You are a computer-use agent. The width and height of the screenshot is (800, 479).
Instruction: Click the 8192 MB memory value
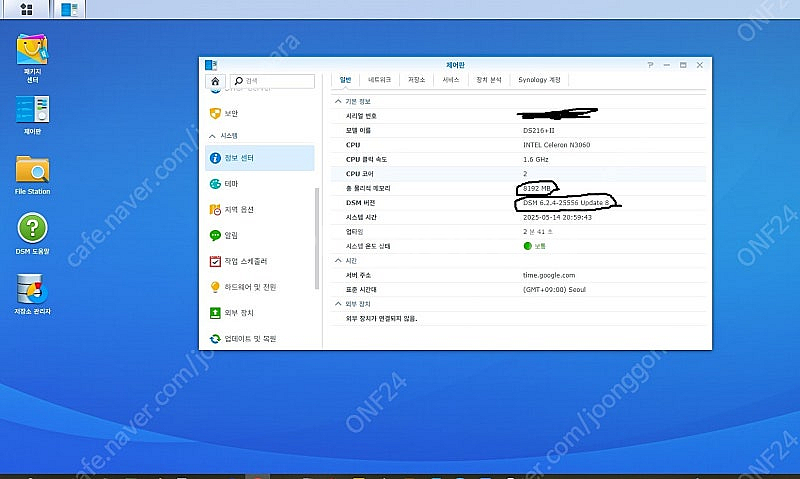coord(537,188)
